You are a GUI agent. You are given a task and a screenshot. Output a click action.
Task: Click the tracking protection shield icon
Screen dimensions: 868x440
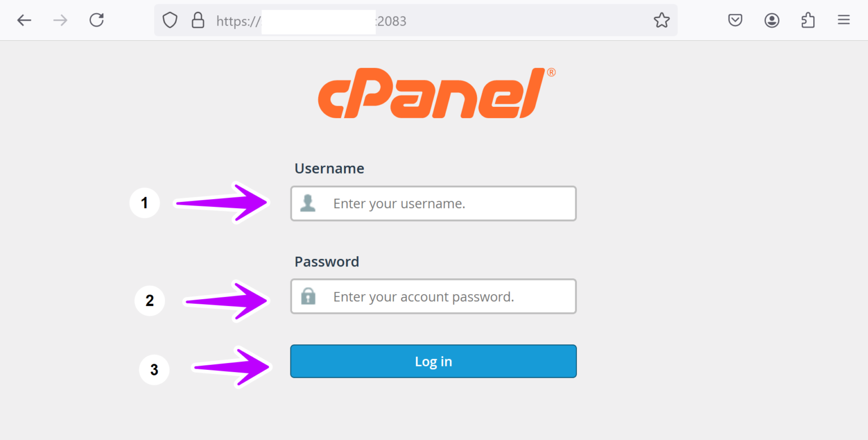[170, 20]
